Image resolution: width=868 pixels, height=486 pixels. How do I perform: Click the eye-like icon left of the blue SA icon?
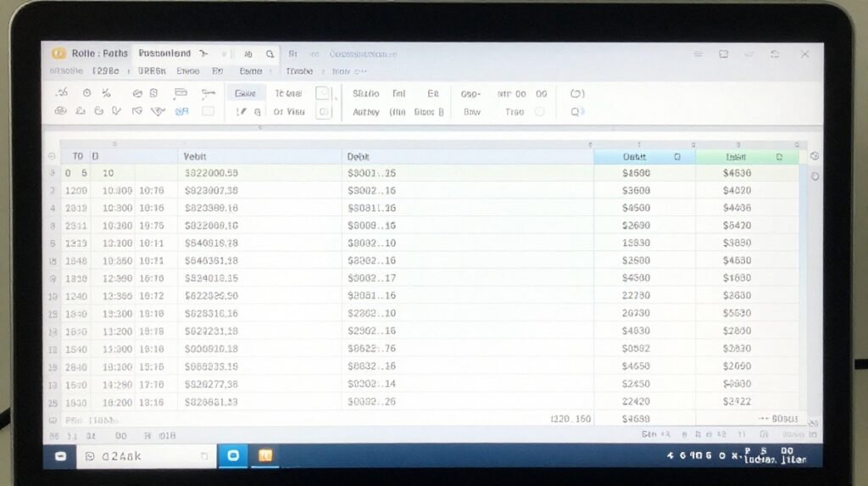[158, 111]
